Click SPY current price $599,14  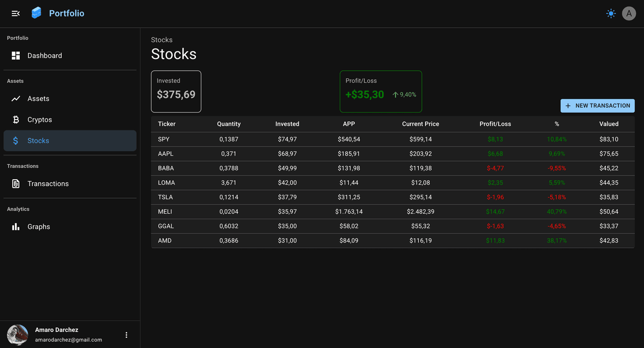(x=421, y=139)
